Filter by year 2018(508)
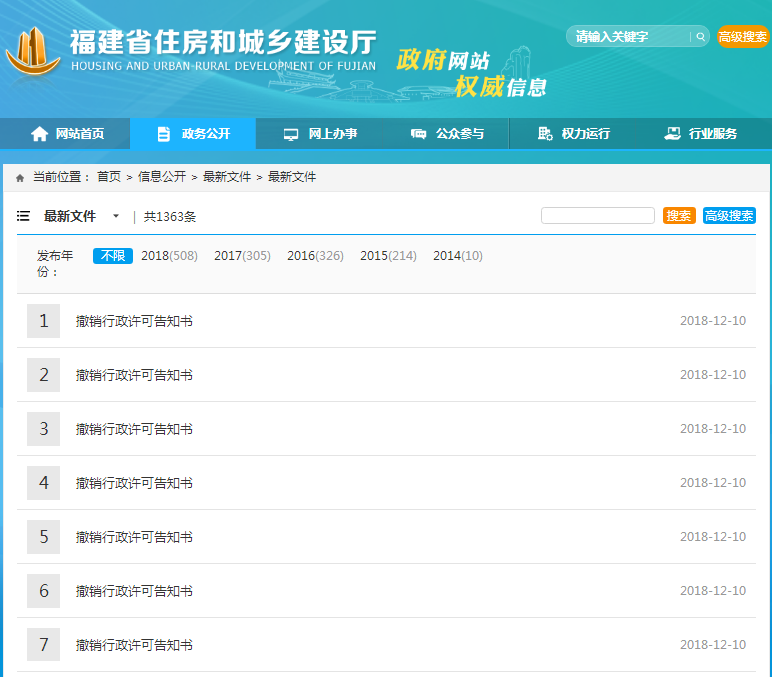 tap(169, 256)
